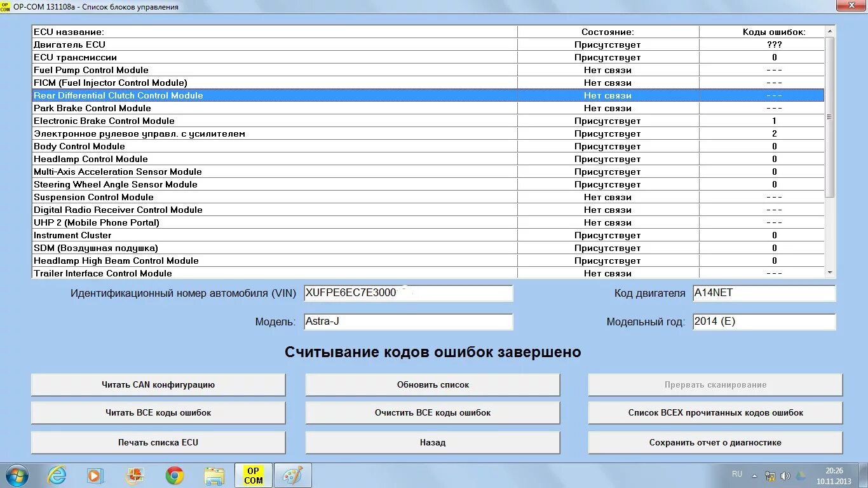Click 'Сохранить отчет о диагностике' button

click(715, 443)
